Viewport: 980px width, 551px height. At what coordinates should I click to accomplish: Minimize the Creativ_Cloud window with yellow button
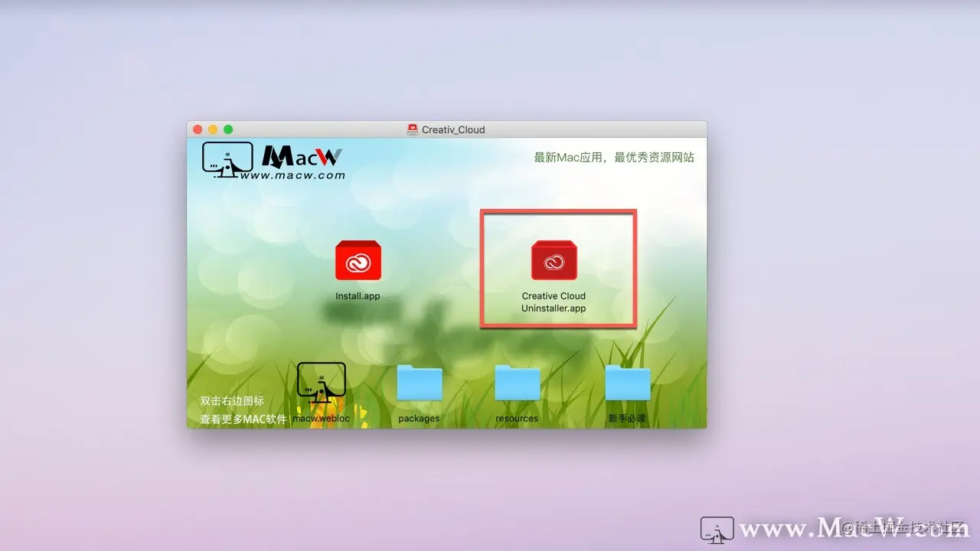[213, 130]
